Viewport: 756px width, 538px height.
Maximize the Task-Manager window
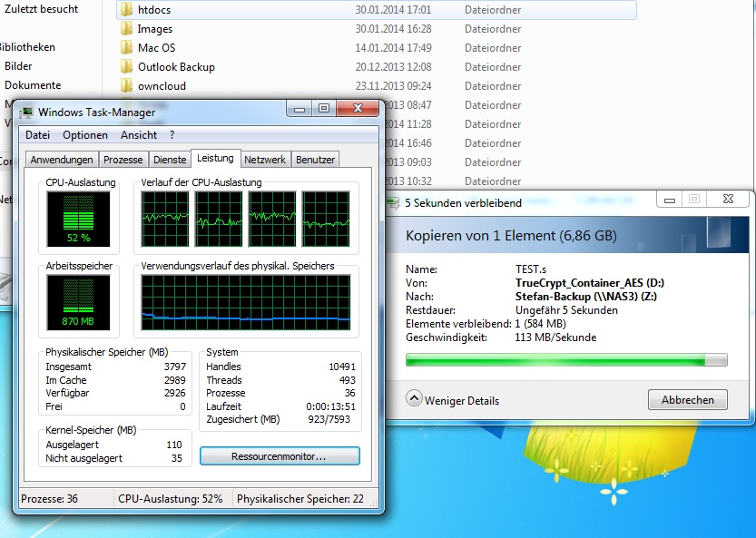pos(324,109)
